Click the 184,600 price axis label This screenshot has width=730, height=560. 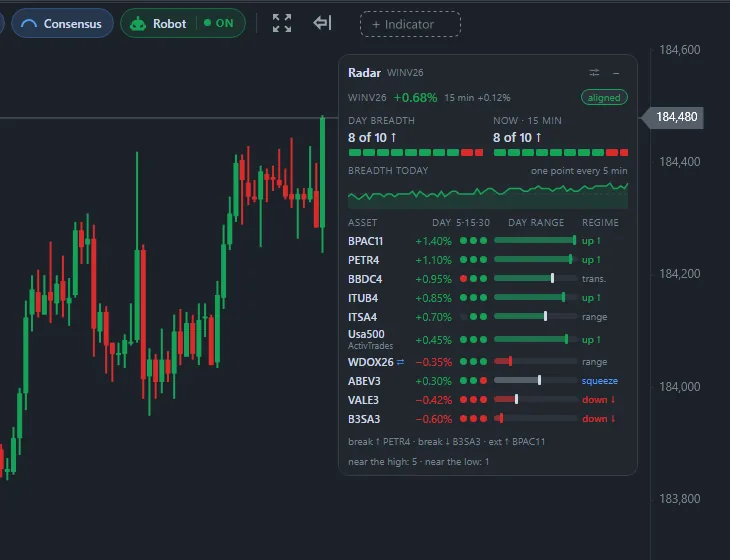tap(679, 50)
